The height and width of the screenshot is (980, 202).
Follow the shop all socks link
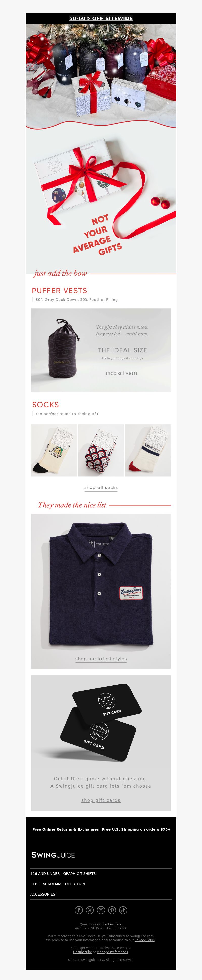[x=101, y=487]
